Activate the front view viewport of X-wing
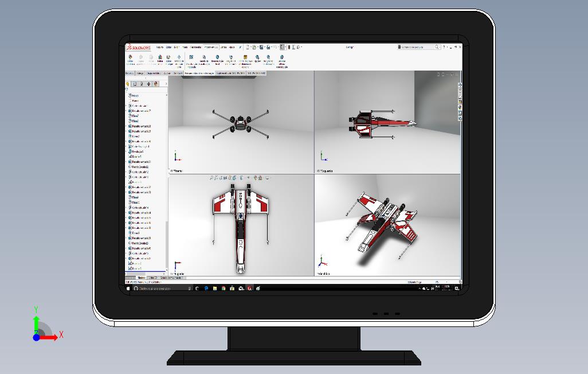The image size is (588, 374). (241, 122)
